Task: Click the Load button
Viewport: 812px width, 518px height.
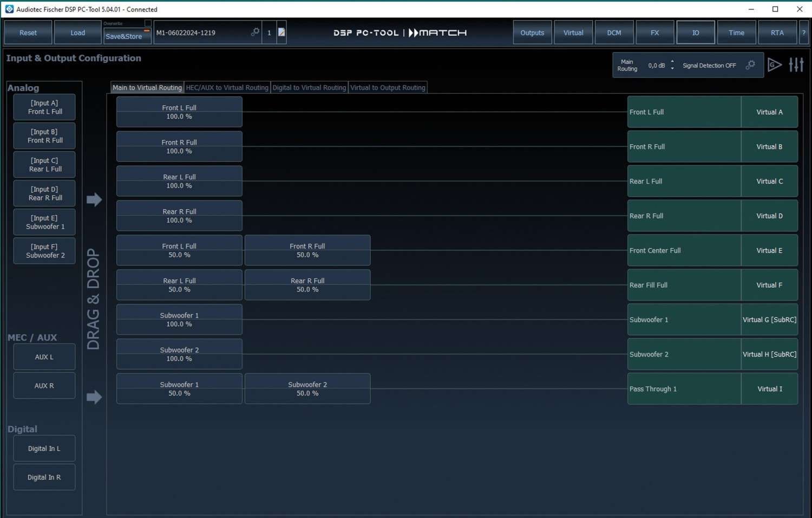Action: (x=78, y=33)
